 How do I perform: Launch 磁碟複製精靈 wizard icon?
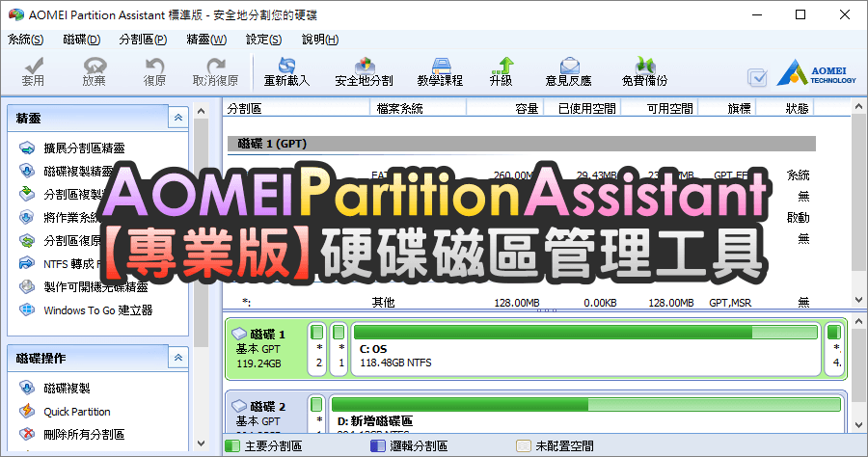point(27,171)
